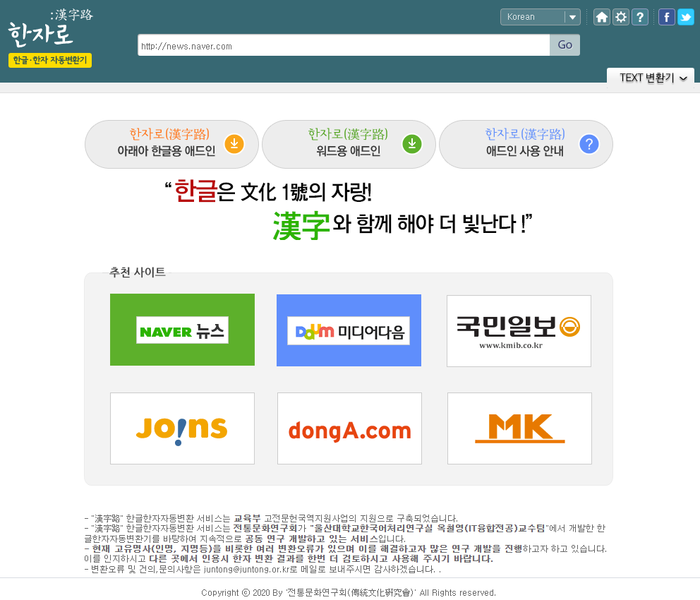Open the Korean language dropdown
This screenshot has width=700, height=600.
pos(541,17)
